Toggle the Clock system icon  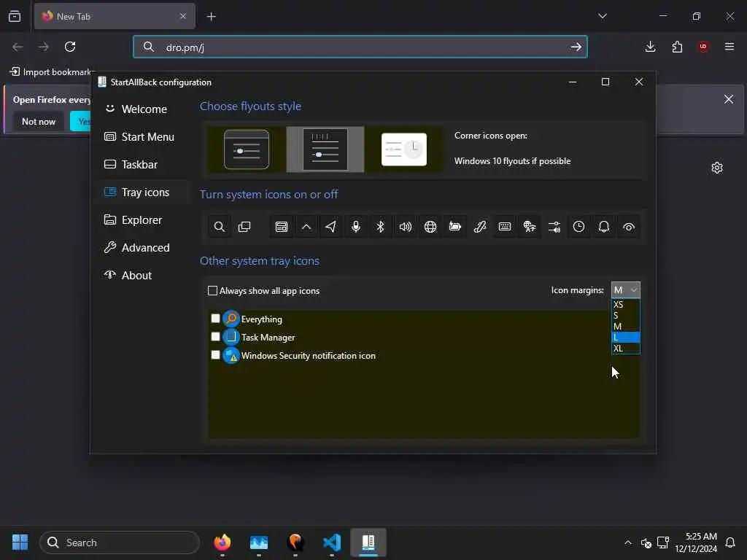click(x=578, y=227)
